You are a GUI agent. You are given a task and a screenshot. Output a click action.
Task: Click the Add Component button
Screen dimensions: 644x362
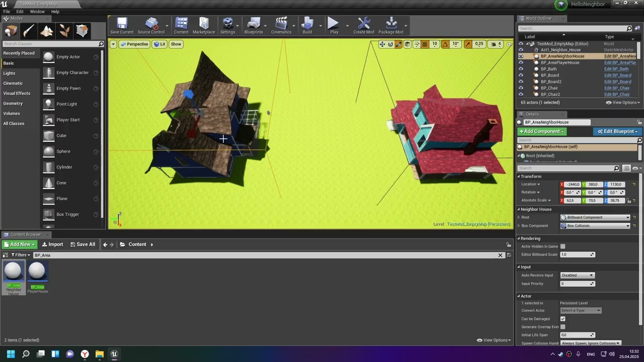(542, 131)
